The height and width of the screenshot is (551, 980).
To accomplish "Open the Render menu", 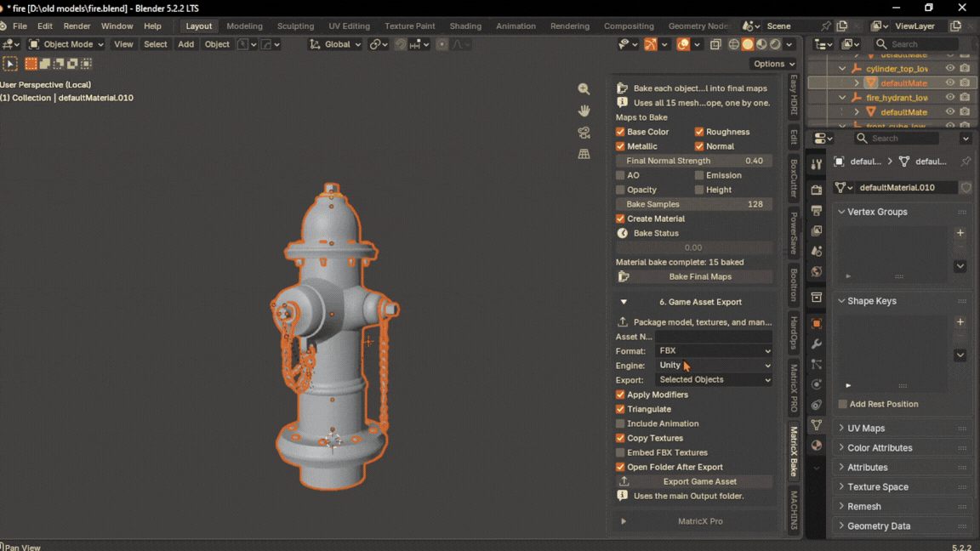I will (77, 26).
